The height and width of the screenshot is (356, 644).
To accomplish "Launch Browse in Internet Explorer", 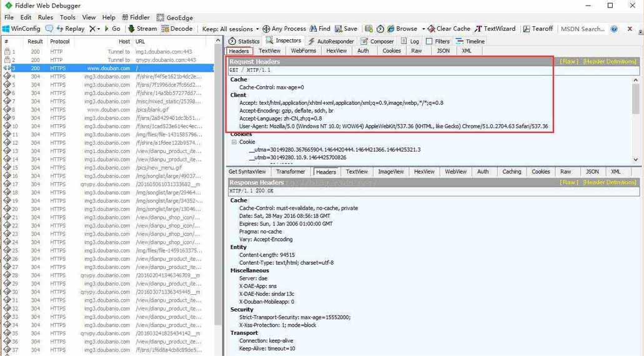I will [x=402, y=29].
